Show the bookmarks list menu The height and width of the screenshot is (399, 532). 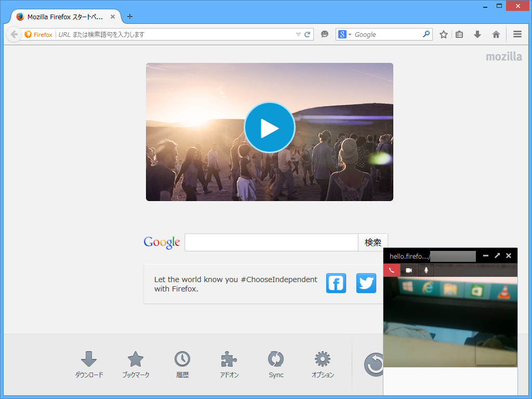(459, 34)
